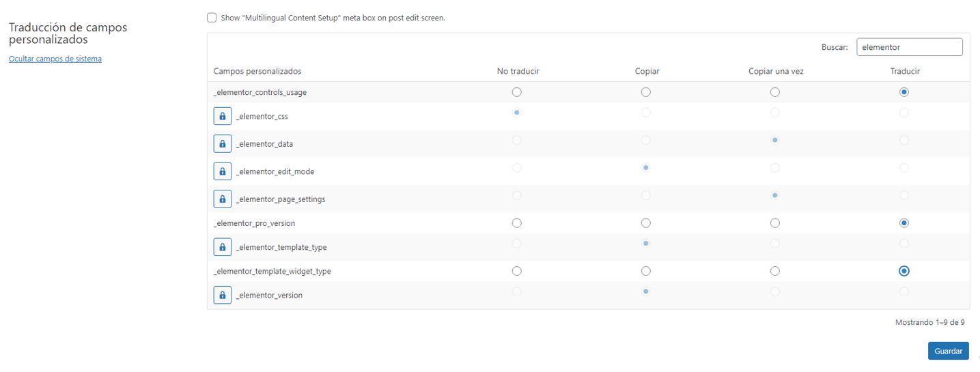Choose Copiar una vez for _elementor_template_widget_type
Viewport: 980px width, 372px height.
click(x=775, y=271)
